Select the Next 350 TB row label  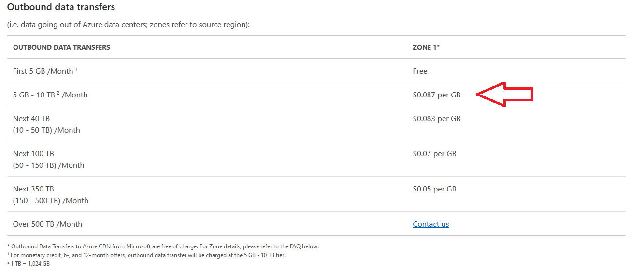tap(51, 194)
